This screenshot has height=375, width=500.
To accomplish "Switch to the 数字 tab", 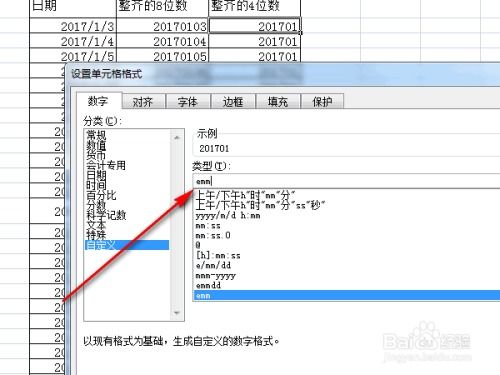I will [98, 101].
